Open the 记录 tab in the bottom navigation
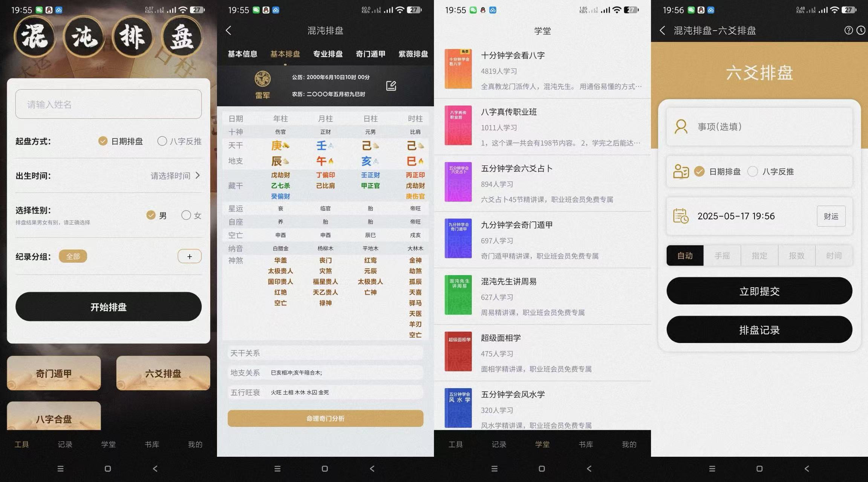This screenshot has width=868, height=482. point(65,444)
